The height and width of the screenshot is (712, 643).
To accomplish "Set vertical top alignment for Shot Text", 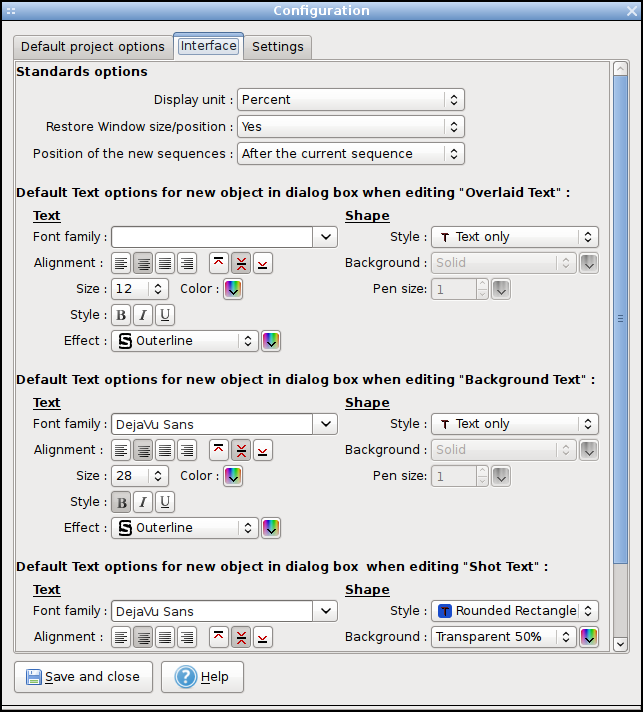I will [219, 638].
